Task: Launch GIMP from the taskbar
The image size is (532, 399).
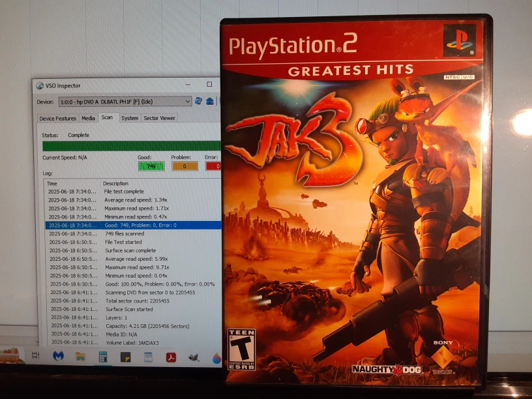Action: pyautogui.click(x=193, y=356)
